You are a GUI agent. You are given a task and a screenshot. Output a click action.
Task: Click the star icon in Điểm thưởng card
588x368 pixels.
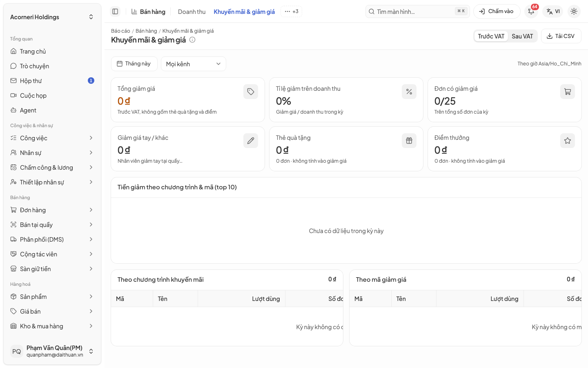pos(568,141)
